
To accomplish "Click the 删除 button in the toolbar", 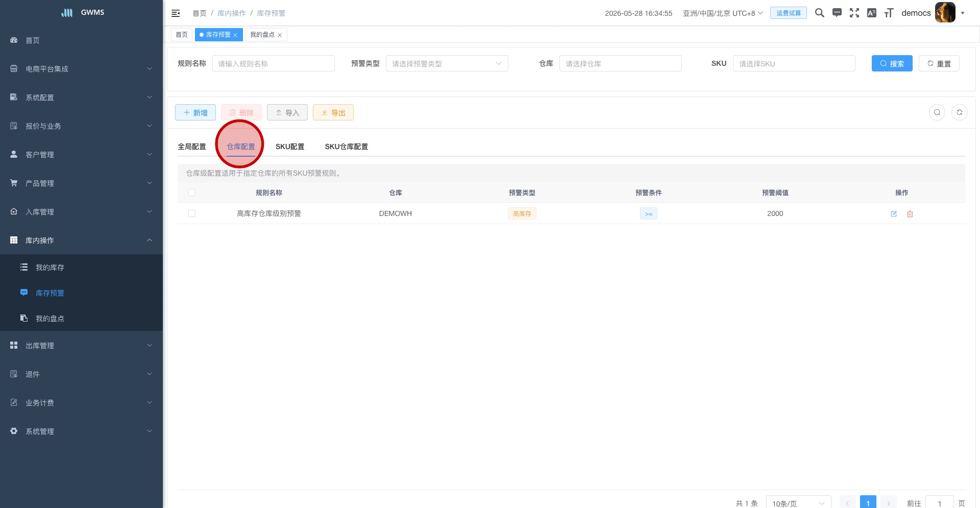I will [241, 112].
